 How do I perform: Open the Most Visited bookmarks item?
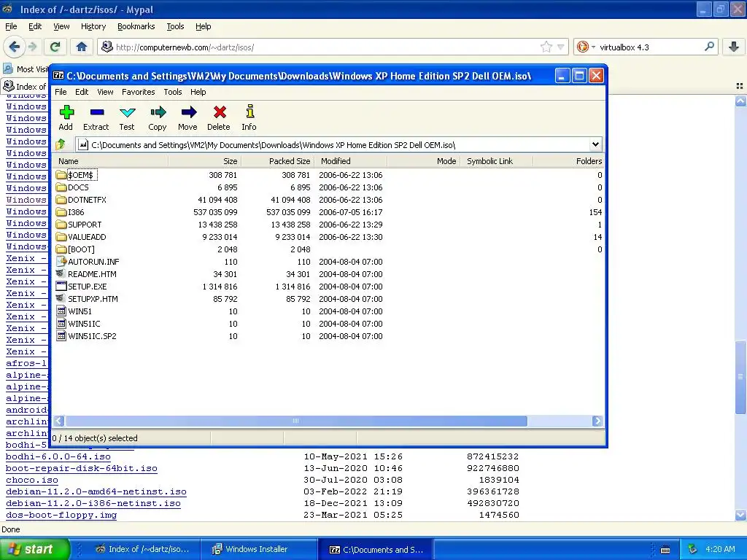pos(26,69)
